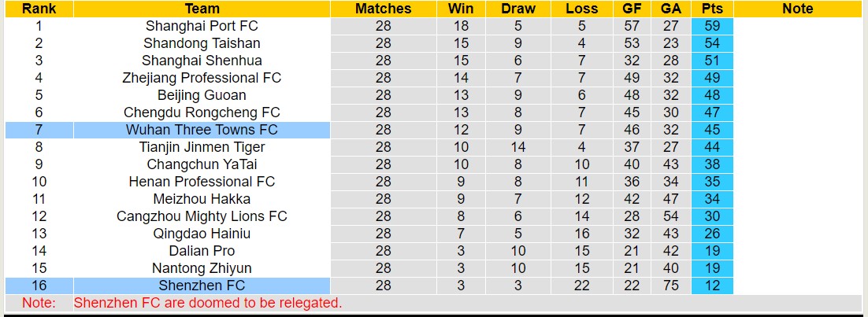Click the Wuhan Three Towns FC row
Image resolution: width=868 pixels, height=317 pixels.
coord(369,130)
